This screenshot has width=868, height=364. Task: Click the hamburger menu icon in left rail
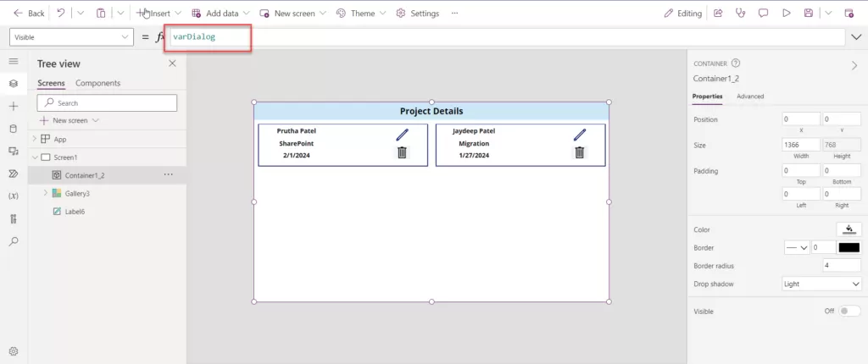14,62
